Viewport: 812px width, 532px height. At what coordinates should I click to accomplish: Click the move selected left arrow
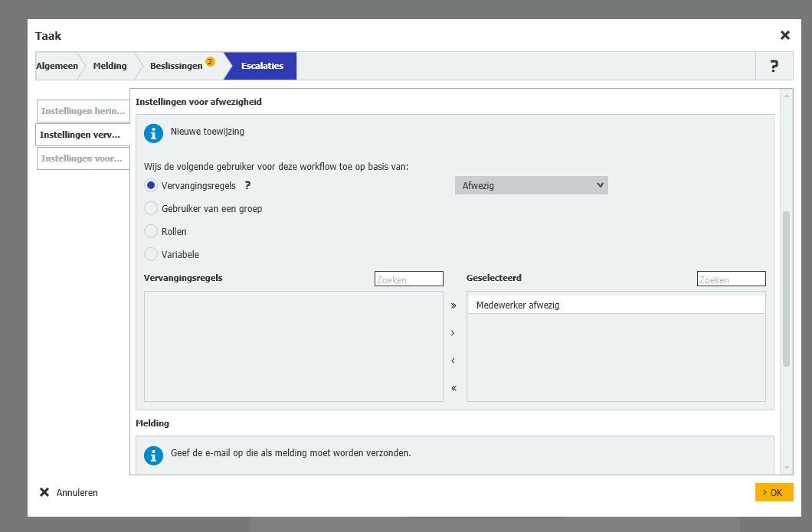[x=453, y=361]
